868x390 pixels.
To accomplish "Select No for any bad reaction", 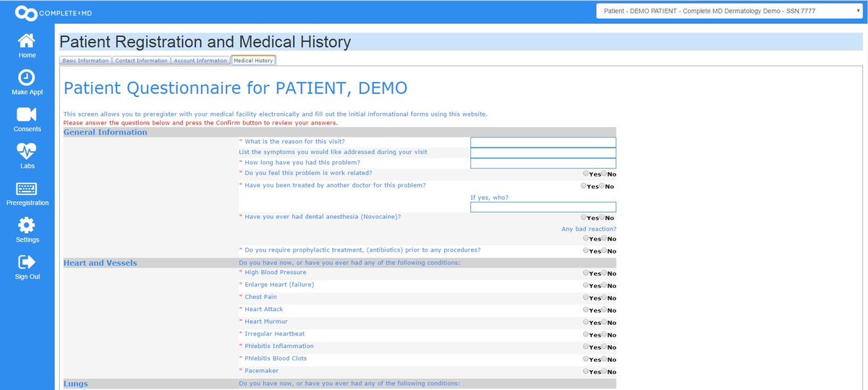I will pyautogui.click(x=604, y=238).
